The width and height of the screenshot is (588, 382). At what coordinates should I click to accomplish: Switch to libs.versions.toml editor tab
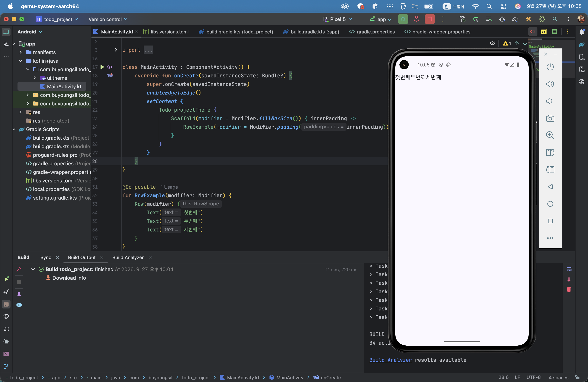166,32
